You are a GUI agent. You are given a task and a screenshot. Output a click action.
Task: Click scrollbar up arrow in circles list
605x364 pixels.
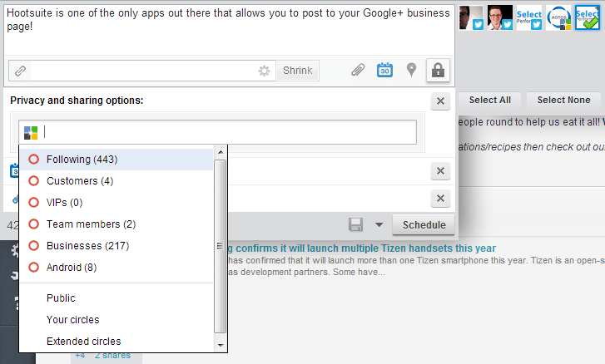pyautogui.click(x=221, y=152)
